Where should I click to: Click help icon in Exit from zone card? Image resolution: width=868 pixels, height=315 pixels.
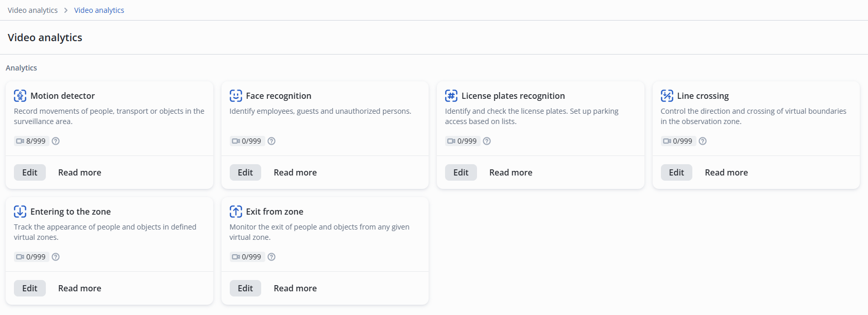click(x=271, y=257)
